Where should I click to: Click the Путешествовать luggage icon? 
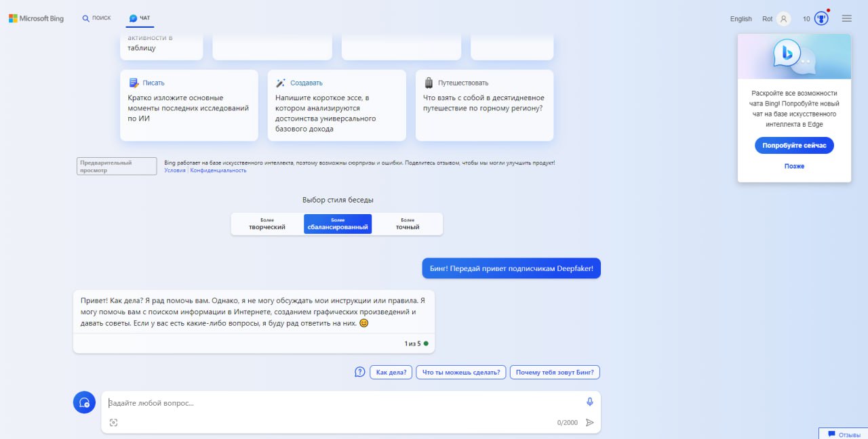click(x=429, y=83)
